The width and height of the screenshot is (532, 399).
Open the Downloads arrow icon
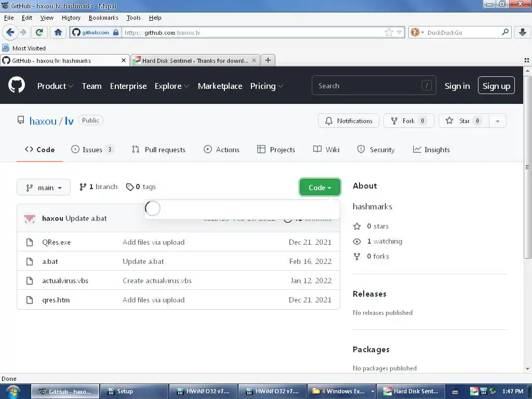point(523,33)
